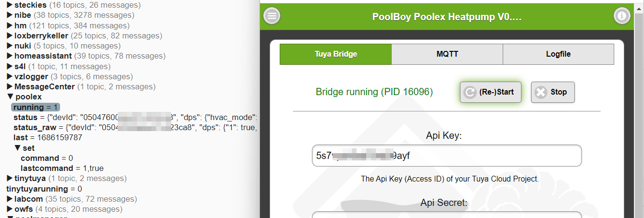Collapse the poolex topic node
Viewport: 644px width, 218px height.
pyautogui.click(x=10, y=97)
